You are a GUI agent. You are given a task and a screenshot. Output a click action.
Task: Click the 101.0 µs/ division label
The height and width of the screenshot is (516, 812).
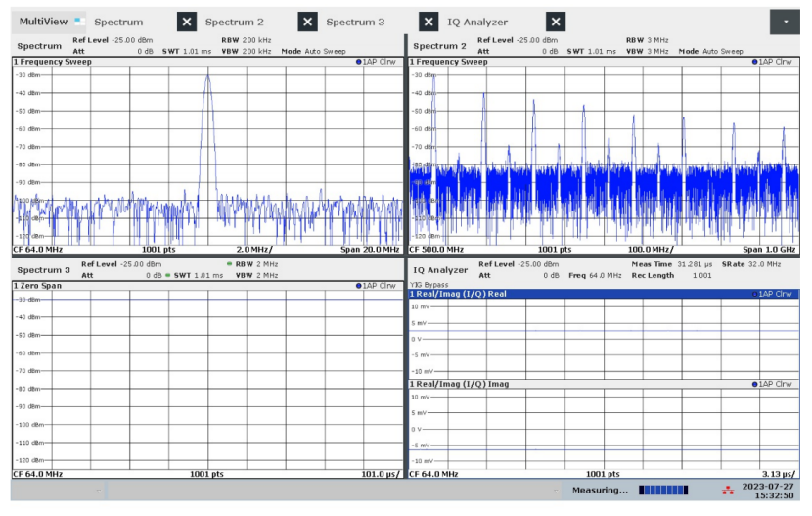[x=381, y=474]
